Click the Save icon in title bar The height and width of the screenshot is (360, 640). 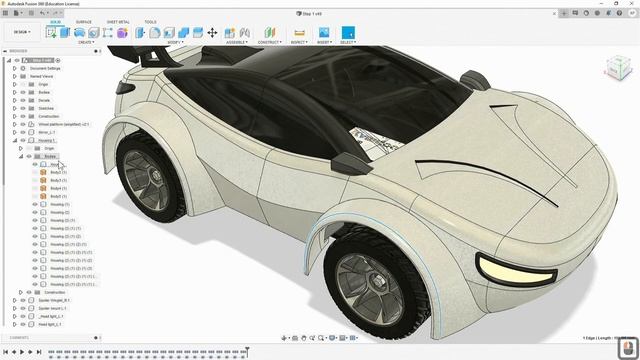pos(31,13)
